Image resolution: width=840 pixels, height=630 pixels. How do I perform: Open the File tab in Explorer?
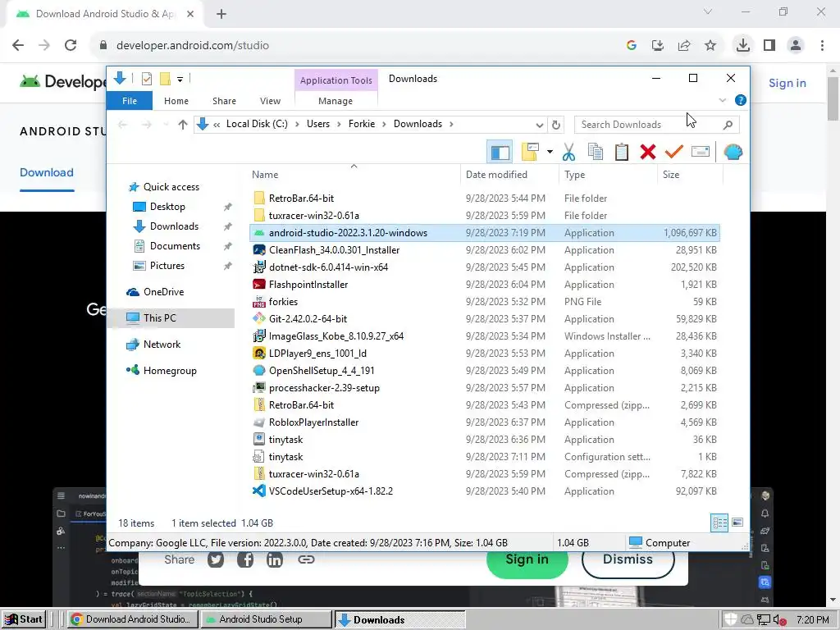click(130, 101)
